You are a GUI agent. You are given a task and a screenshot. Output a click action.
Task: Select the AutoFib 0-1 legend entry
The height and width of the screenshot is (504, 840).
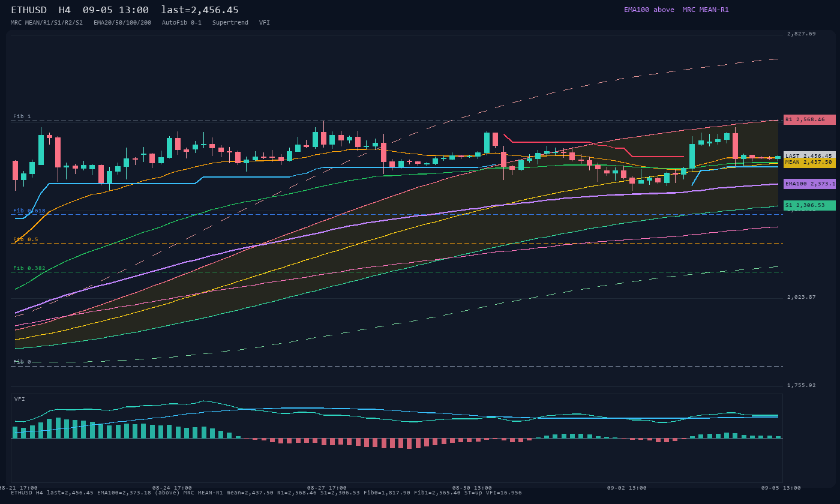(x=182, y=23)
